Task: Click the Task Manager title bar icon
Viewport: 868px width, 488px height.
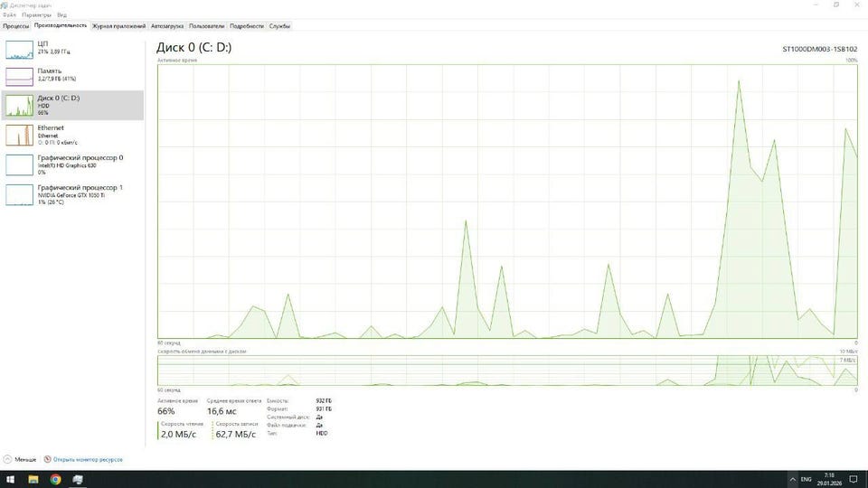Action: [x=5, y=5]
